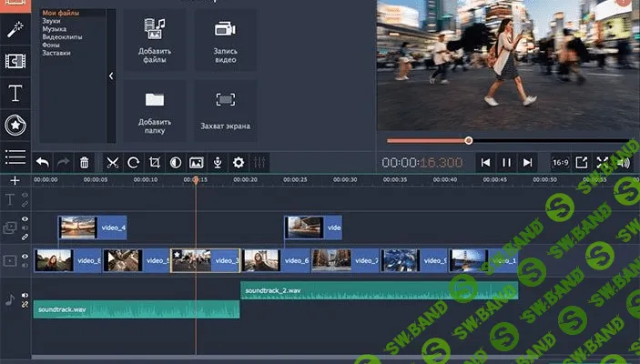Open the Filters magic wand tab
Image resolution: width=640 pixels, height=364 pixels.
pyautogui.click(x=15, y=29)
